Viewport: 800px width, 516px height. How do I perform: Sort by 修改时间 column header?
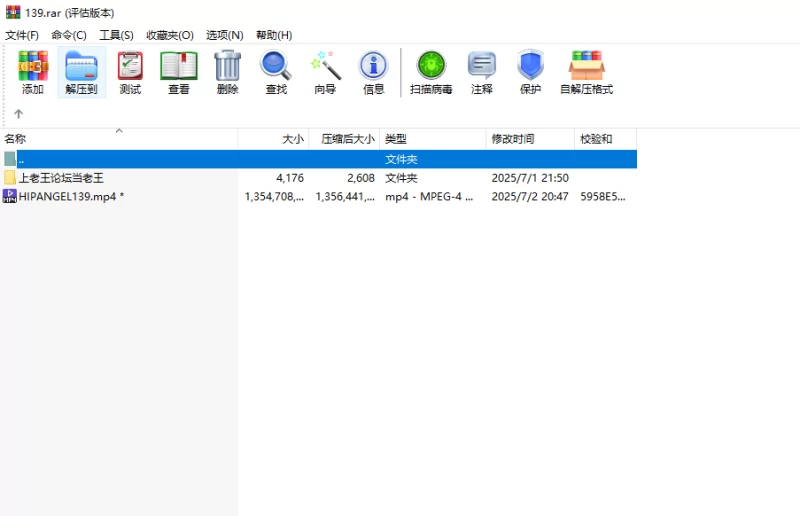click(x=530, y=139)
